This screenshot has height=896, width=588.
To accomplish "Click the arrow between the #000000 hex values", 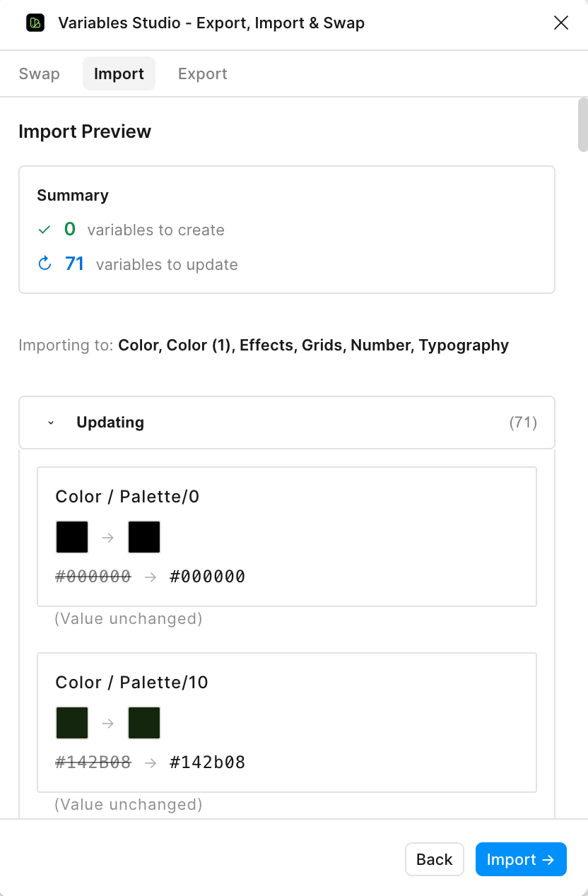I will [x=151, y=577].
